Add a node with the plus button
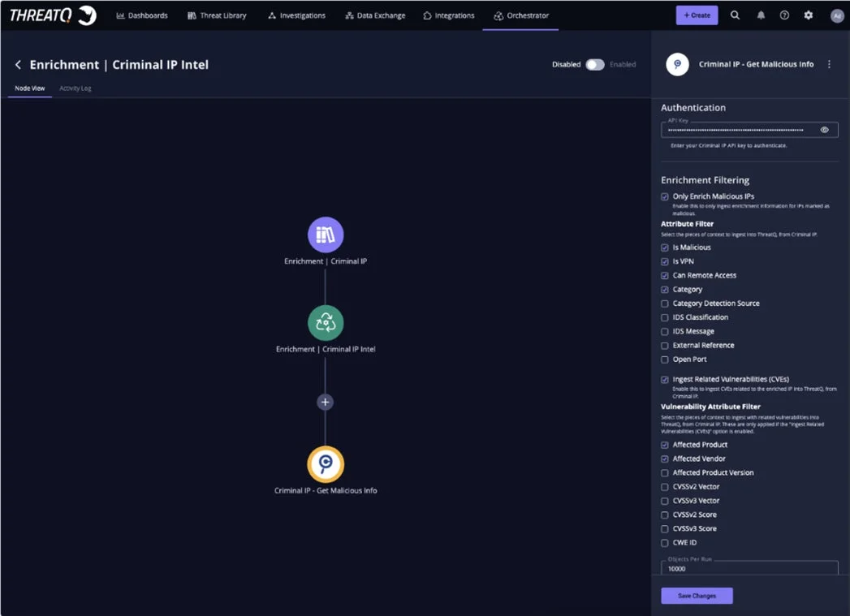Image resolution: width=850 pixels, height=616 pixels. pos(326,402)
